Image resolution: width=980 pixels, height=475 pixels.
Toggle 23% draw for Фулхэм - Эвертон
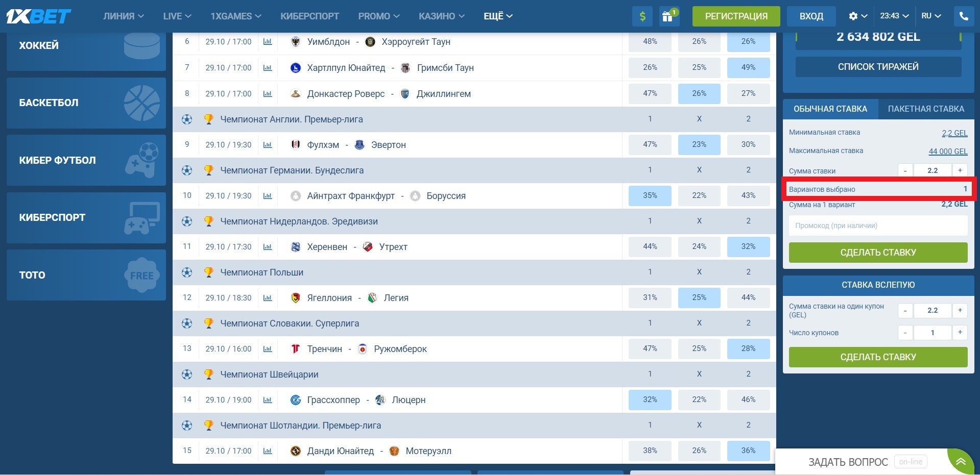[699, 144]
